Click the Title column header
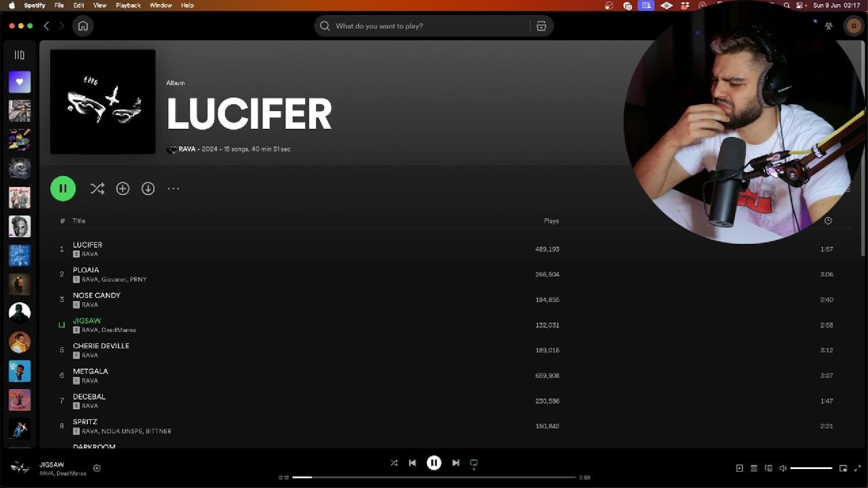This screenshot has height=488, width=868. [x=79, y=220]
